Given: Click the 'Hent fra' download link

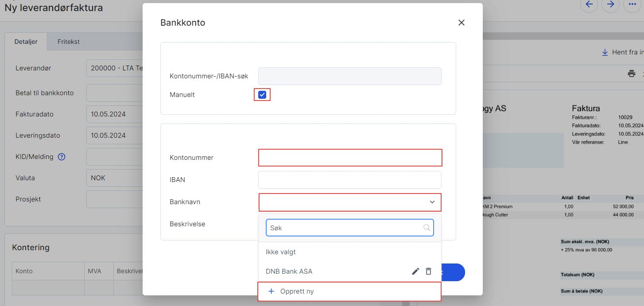Looking at the screenshot, I should click(623, 52).
